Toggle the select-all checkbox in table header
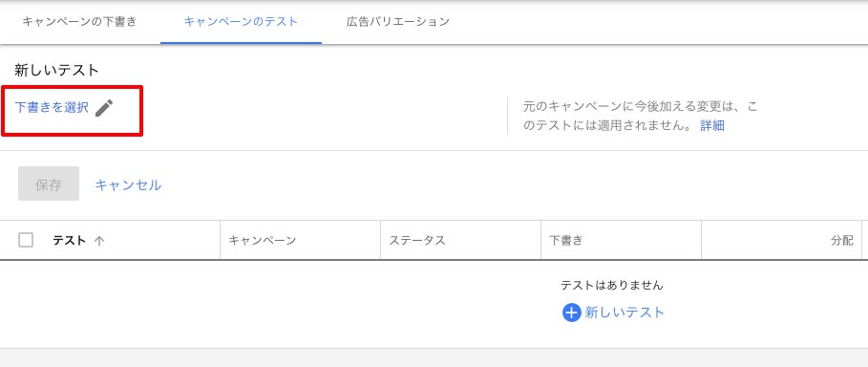The image size is (868, 367). click(x=26, y=240)
